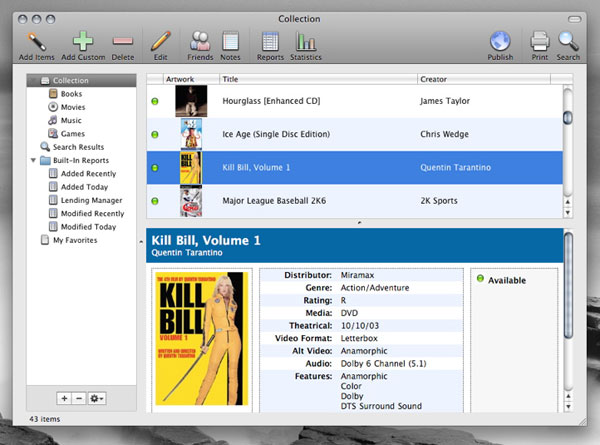600x445 pixels.
Task: Collapse the Collection tree group
Action: pyautogui.click(x=33, y=81)
